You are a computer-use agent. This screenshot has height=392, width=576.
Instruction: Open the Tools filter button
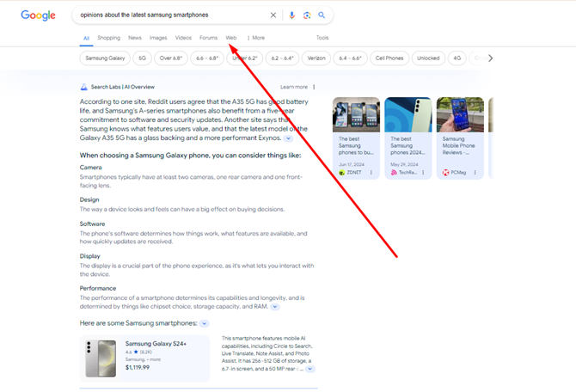(x=322, y=38)
